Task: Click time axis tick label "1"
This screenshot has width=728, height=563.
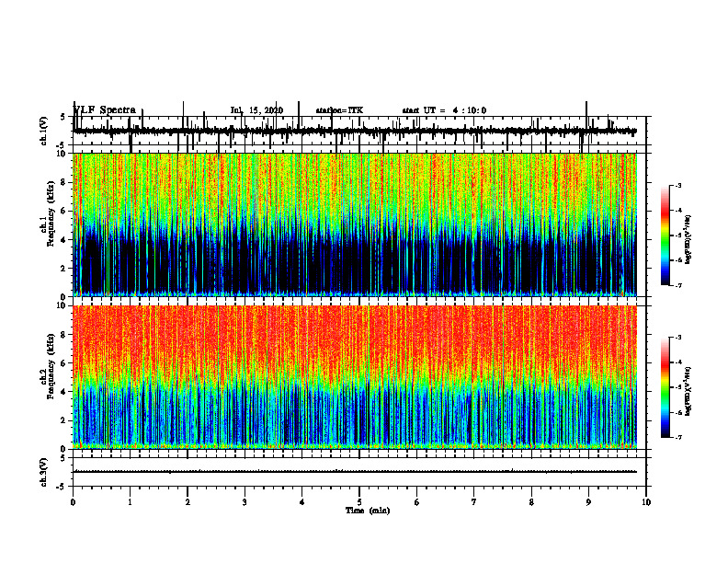Action: (130, 502)
